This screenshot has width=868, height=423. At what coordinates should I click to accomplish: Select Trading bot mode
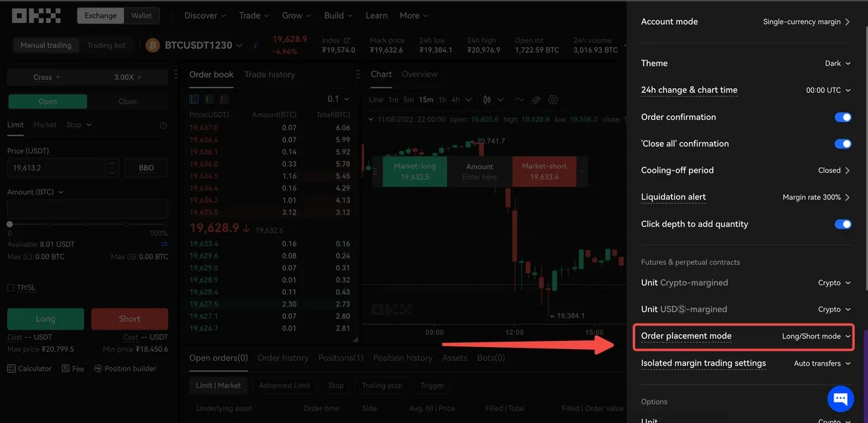pyautogui.click(x=106, y=45)
